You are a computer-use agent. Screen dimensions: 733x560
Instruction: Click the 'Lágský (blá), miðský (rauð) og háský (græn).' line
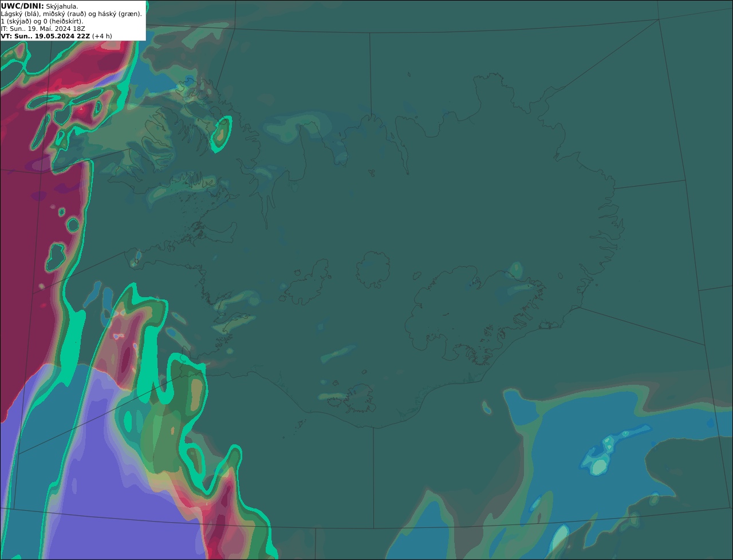coord(72,14)
